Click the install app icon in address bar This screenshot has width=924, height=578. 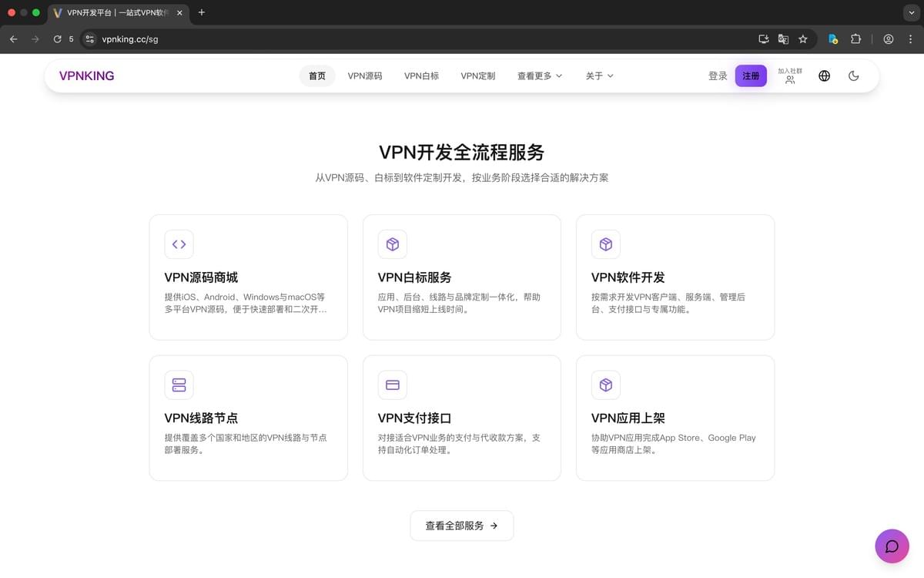coord(764,39)
